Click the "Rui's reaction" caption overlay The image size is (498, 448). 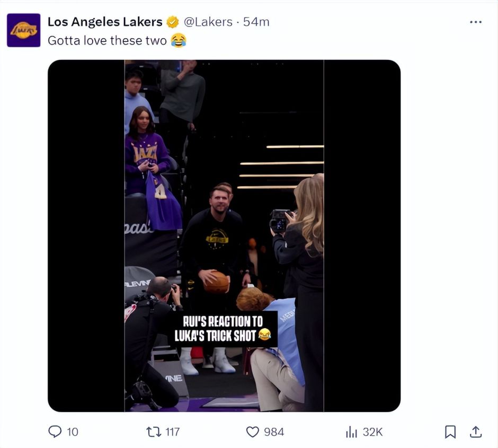(223, 328)
